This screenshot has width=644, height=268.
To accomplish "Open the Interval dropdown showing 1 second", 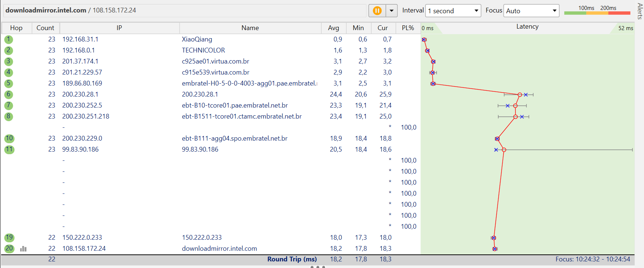I will 453,11.
